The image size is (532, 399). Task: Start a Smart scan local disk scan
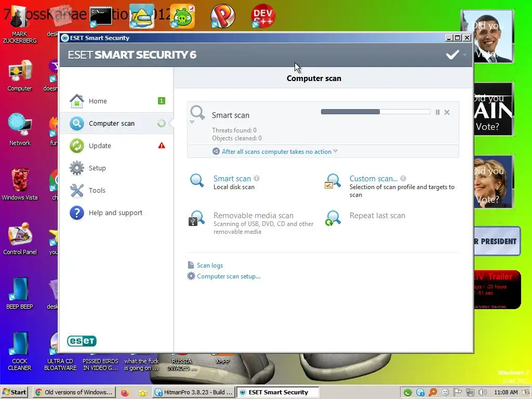pos(232,179)
